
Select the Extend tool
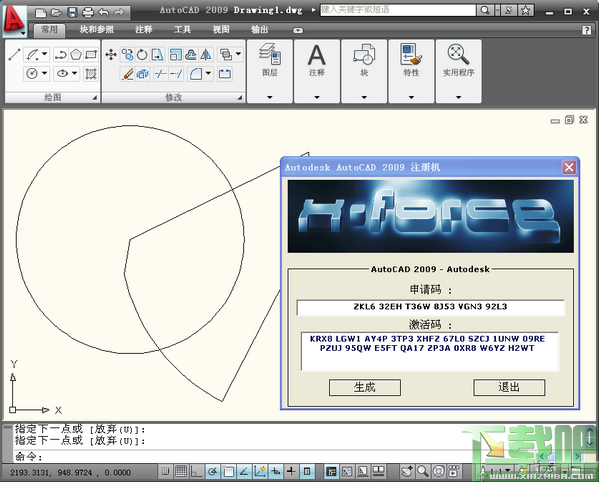tap(176, 73)
